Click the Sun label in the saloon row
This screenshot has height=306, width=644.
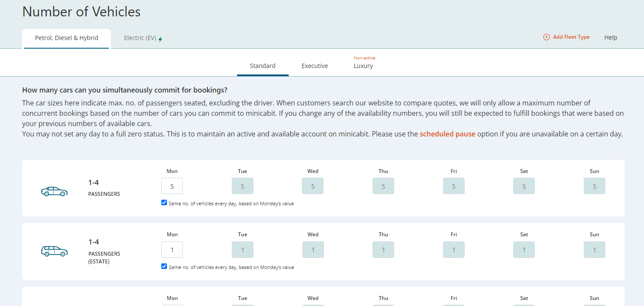[x=595, y=171]
